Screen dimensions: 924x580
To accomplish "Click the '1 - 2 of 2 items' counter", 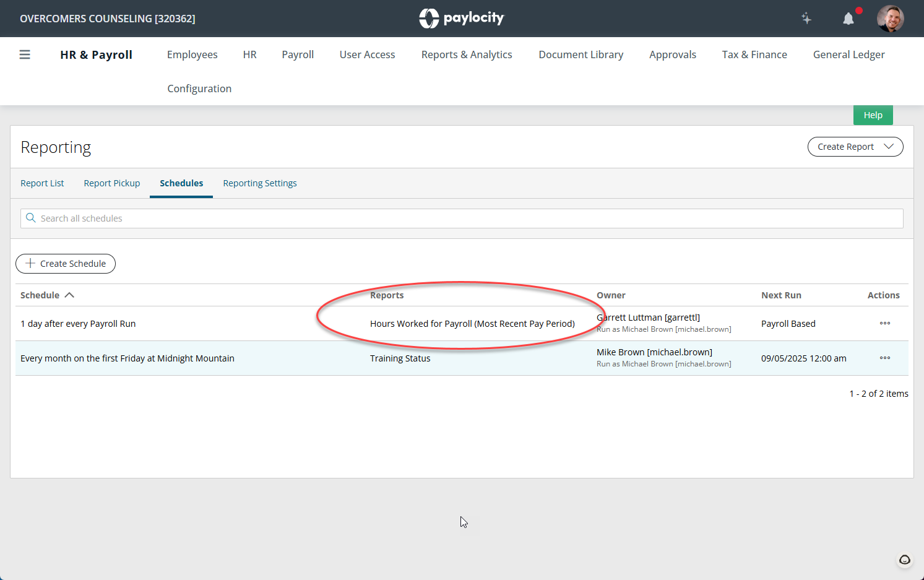I will [879, 394].
